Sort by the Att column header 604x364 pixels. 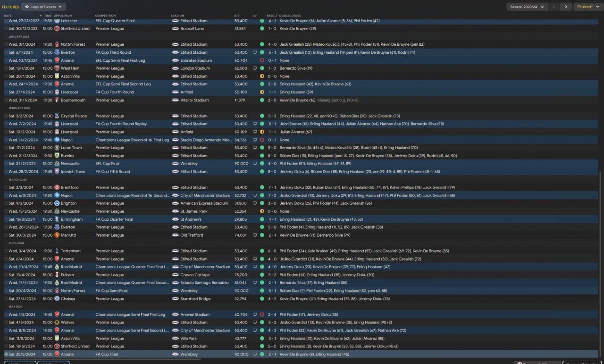click(x=237, y=16)
